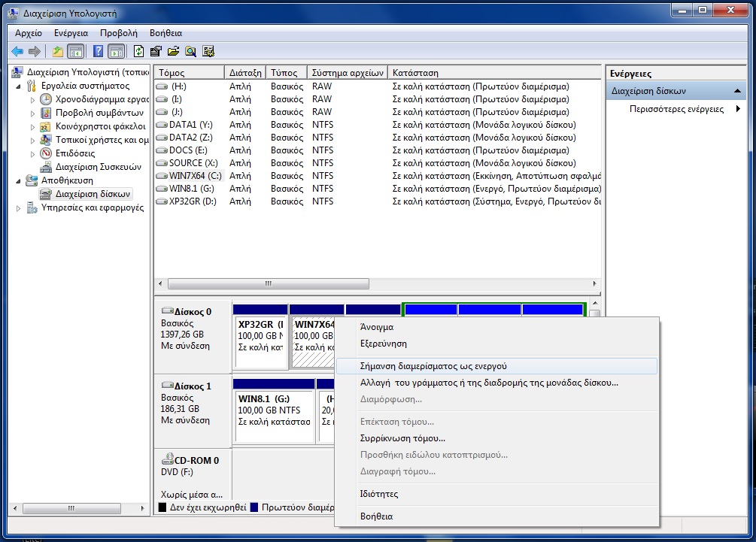The height and width of the screenshot is (542, 756).
Task: Open the Προβολή menu
Action: point(119,33)
